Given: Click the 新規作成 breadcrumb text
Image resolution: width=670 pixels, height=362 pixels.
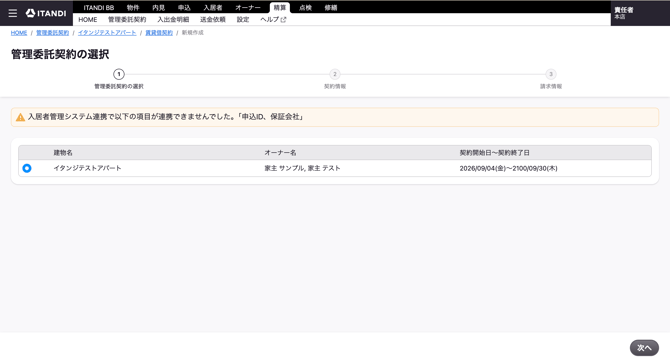Looking at the screenshot, I should click(193, 32).
